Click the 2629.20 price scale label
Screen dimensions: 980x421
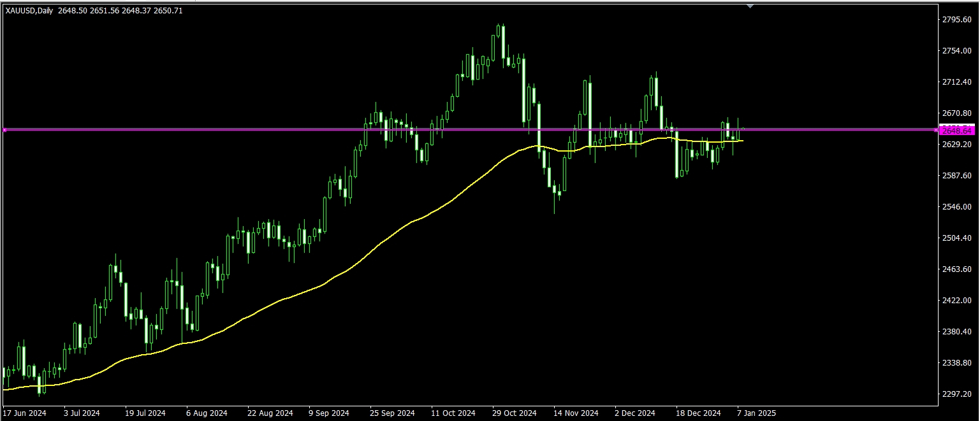956,145
